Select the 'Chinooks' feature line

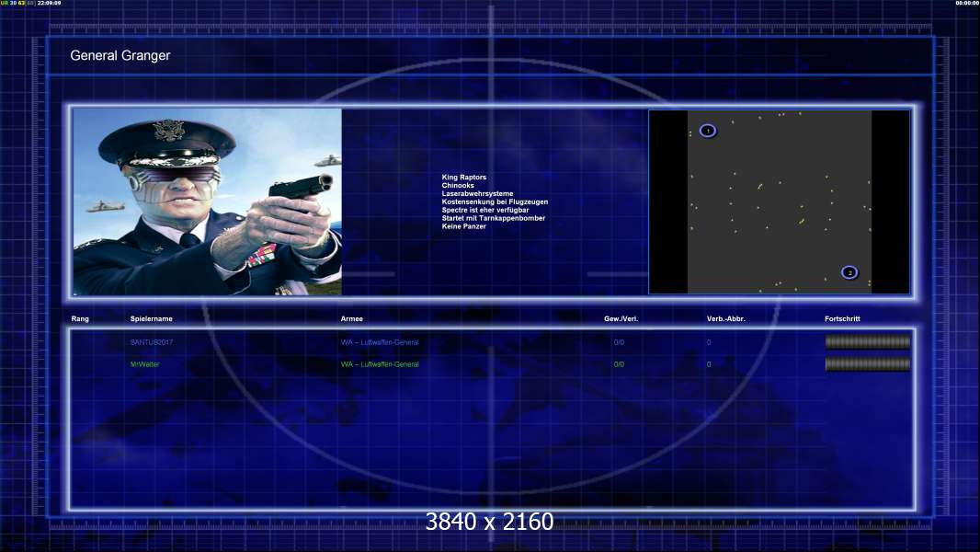coord(458,186)
